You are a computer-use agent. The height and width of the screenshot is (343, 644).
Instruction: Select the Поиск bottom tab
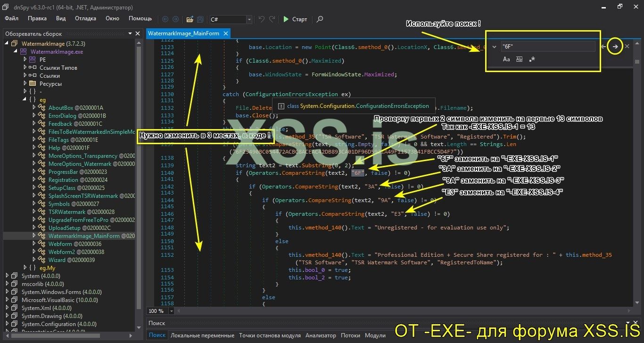pos(157,335)
